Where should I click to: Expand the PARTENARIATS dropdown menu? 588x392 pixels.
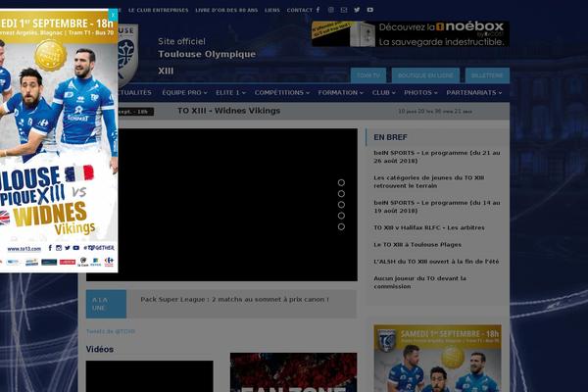474,93
